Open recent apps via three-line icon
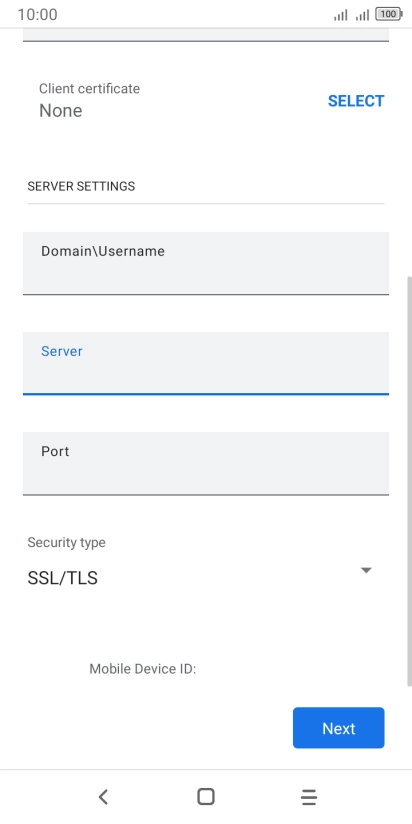 309,797
